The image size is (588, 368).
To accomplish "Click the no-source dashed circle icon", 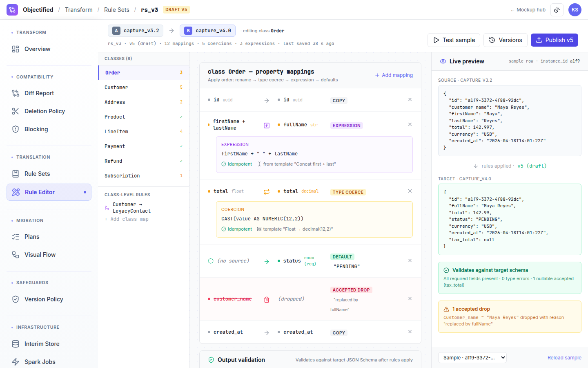I will tap(211, 261).
